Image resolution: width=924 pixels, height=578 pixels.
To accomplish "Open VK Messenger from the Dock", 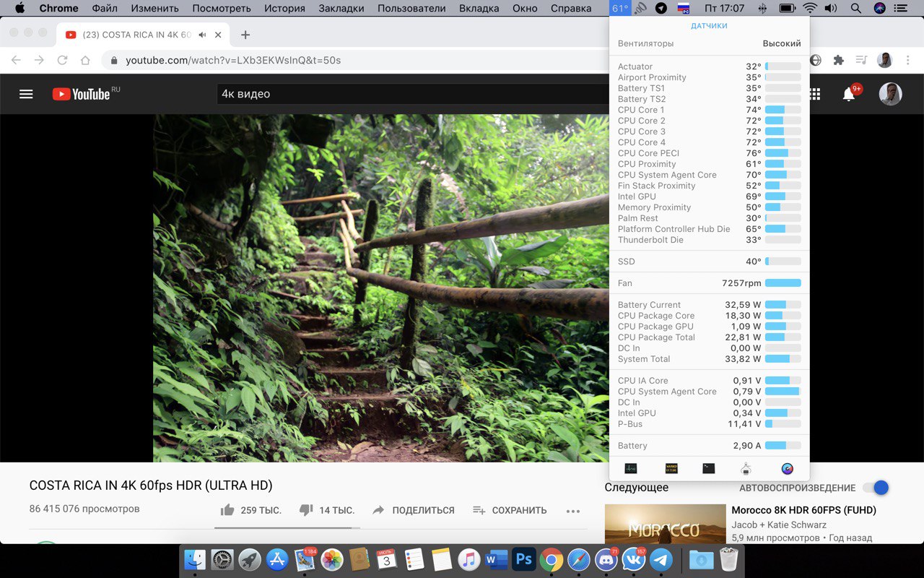I will pyautogui.click(x=634, y=559).
